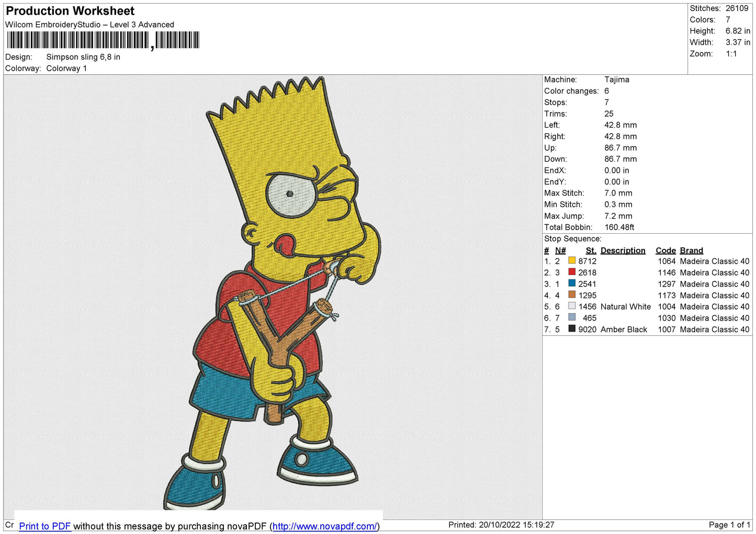Click the yellow 8712 thread color swatch

coord(572,260)
